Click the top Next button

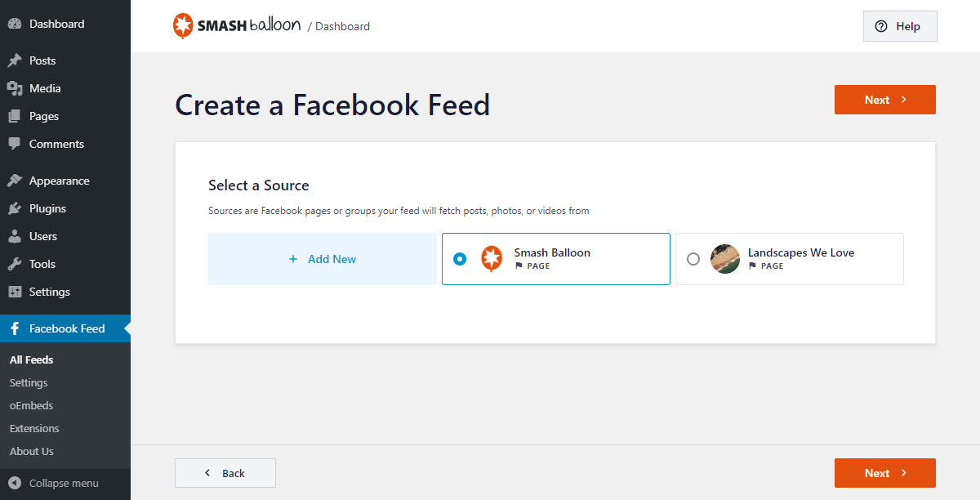point(884,100)
